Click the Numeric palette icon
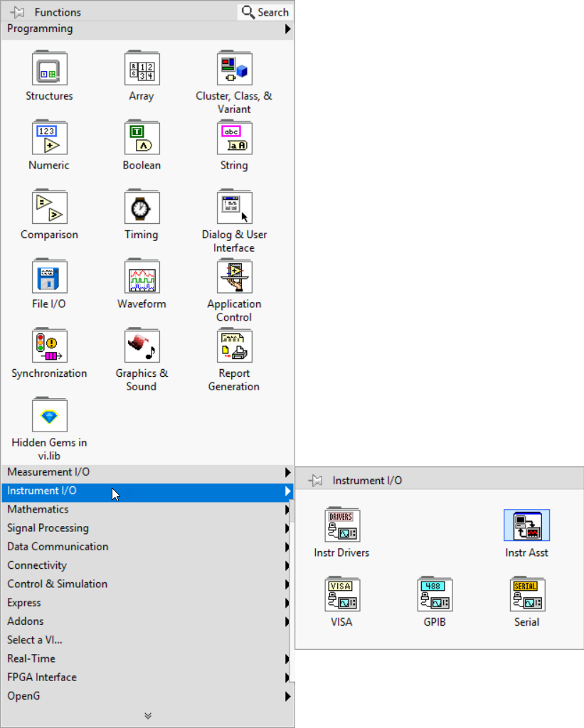584x728 pixels. 49,138
